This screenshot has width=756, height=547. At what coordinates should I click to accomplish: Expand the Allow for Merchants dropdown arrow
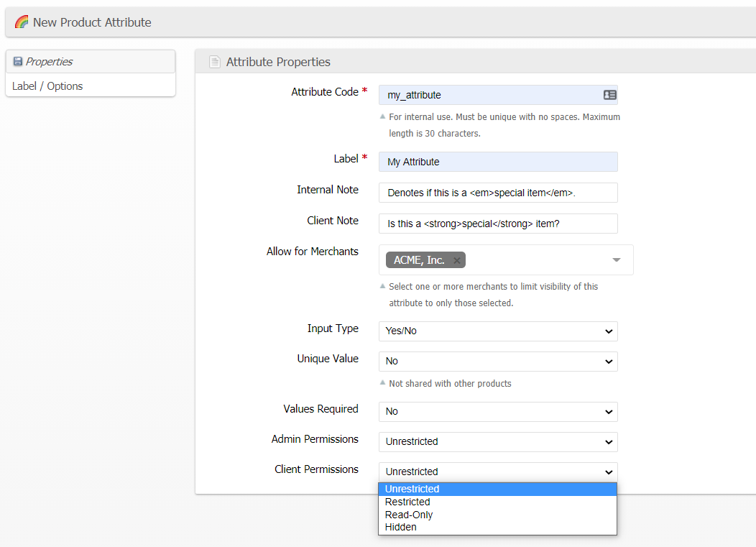point(616,260)
